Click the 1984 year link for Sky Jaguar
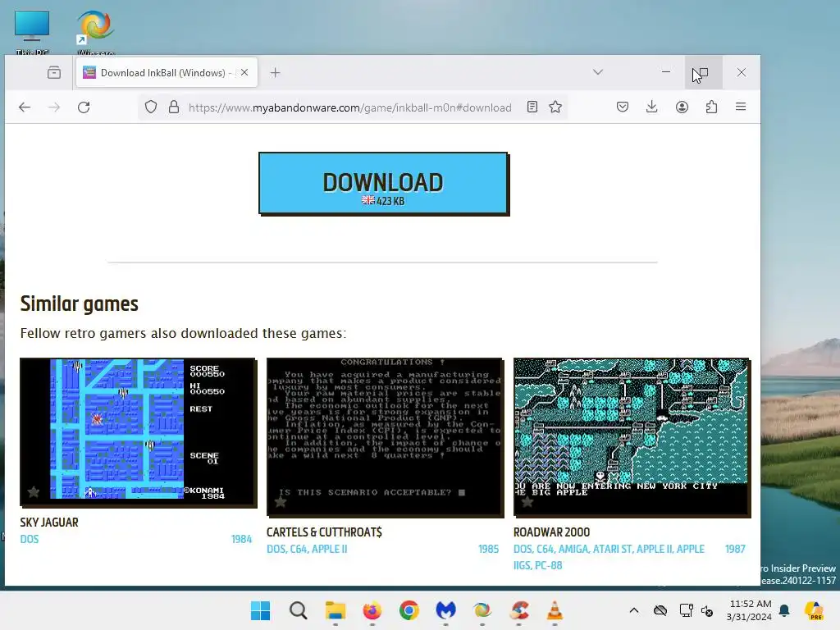 pos(242,539)
